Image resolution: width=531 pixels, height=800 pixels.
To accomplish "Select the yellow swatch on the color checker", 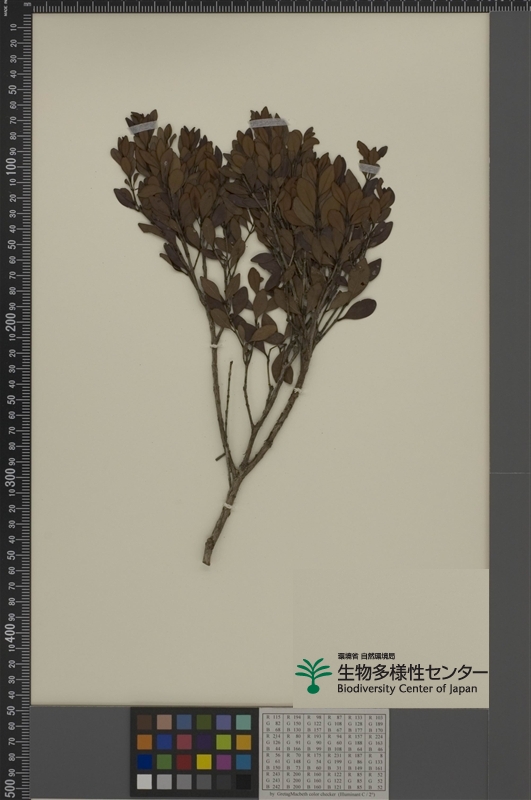I will point(204,762).
